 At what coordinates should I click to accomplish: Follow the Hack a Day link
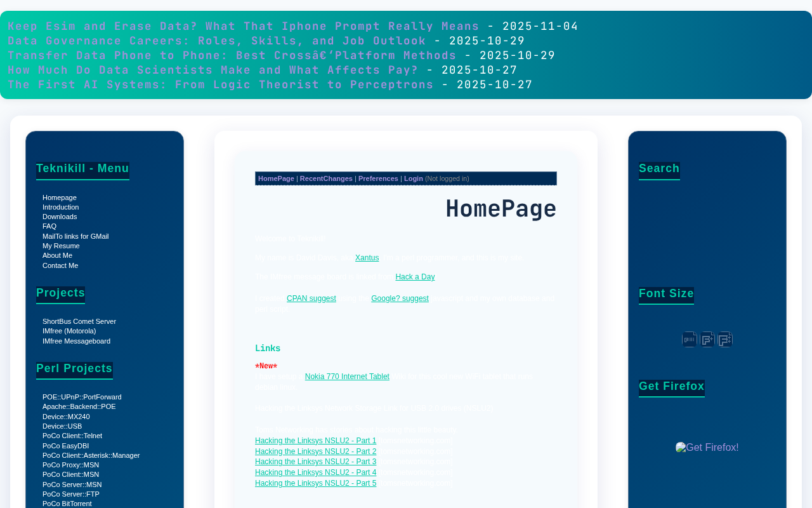pyautogui.click(x=415, y=277)
